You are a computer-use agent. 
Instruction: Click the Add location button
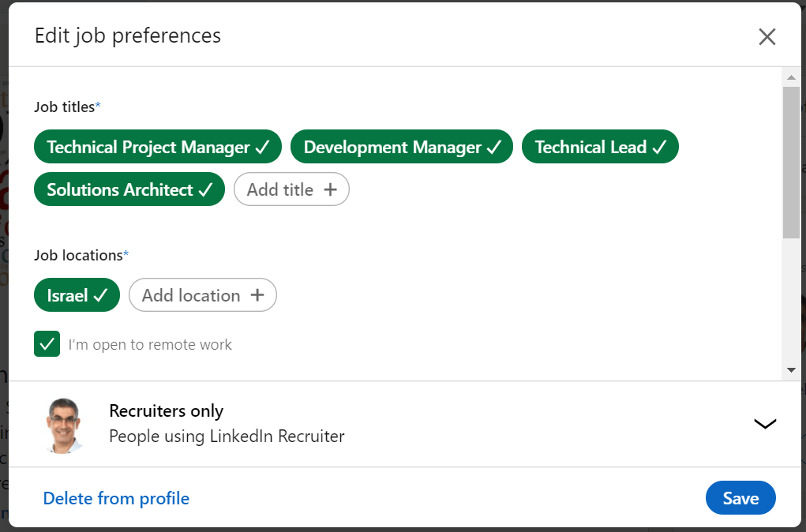point(202,295)
